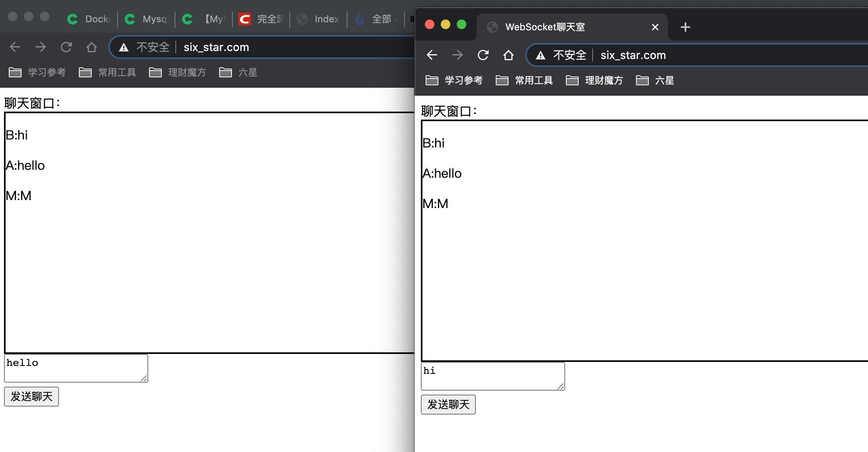This screenshot has height=452, width=868.
Task: Click M:M message in left chat window
Action: (x=18, y=196)
